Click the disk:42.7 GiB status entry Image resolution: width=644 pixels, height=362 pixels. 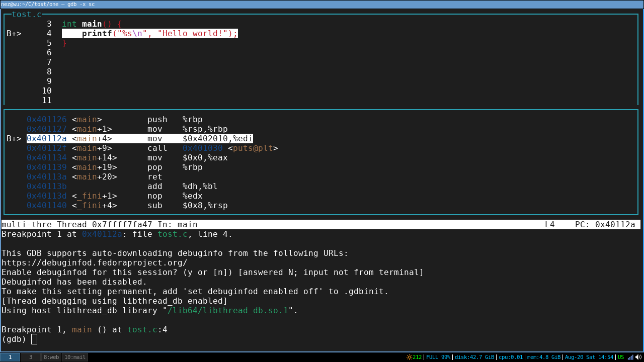coord(474,357)
